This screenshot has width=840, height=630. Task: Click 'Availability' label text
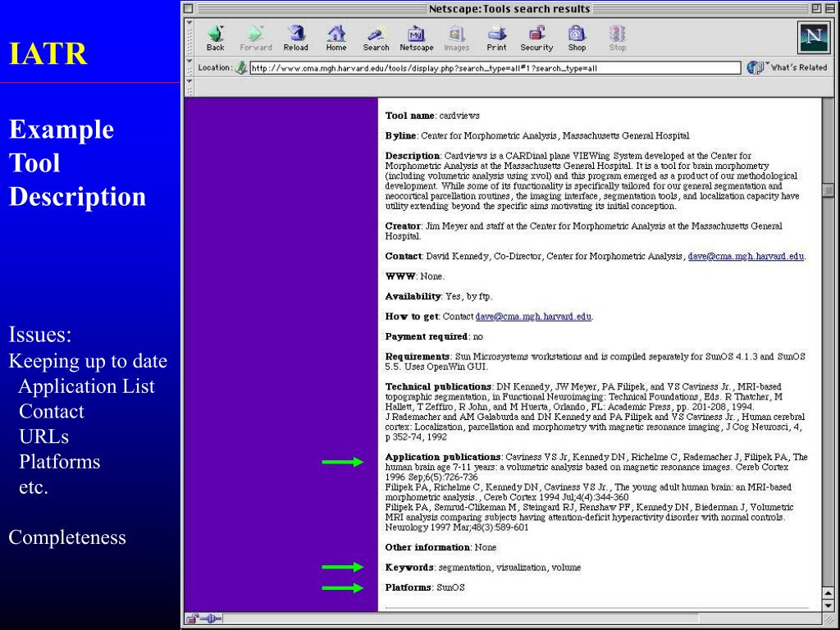tap(413, 296)
